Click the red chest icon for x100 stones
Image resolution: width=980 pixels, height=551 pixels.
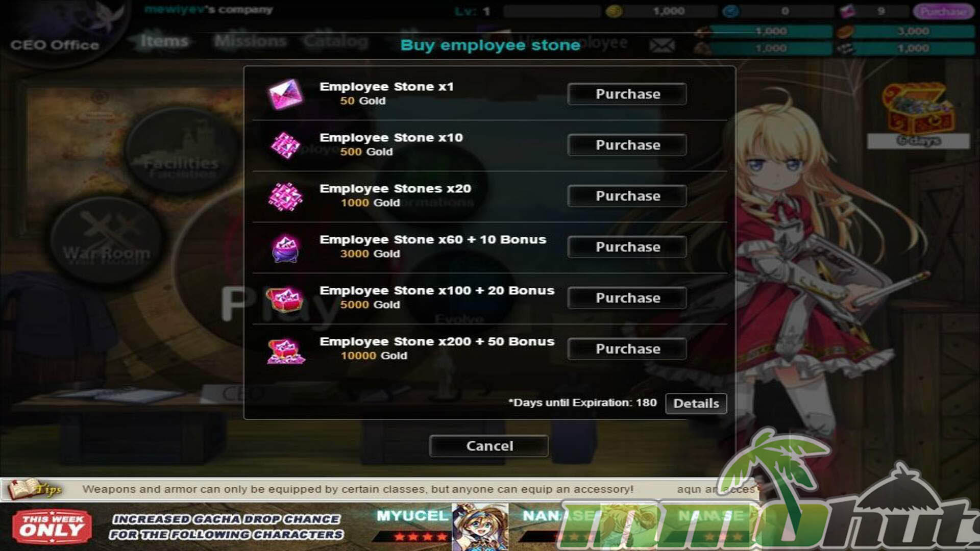click(x=285, y=299)
